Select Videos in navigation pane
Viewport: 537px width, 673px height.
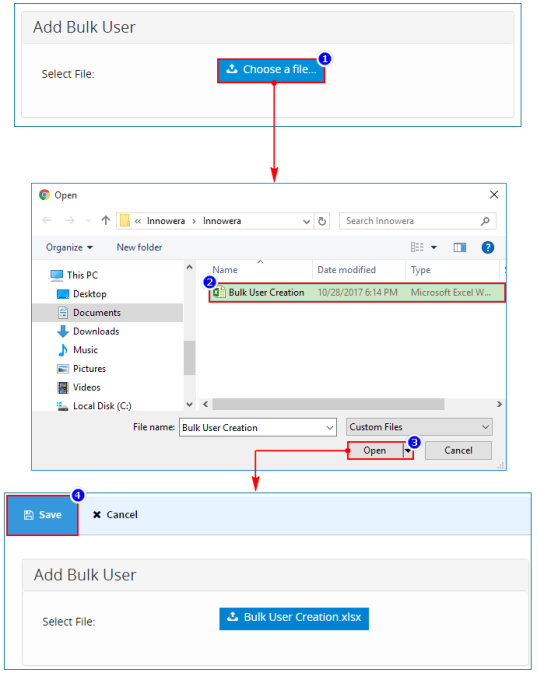87,388
